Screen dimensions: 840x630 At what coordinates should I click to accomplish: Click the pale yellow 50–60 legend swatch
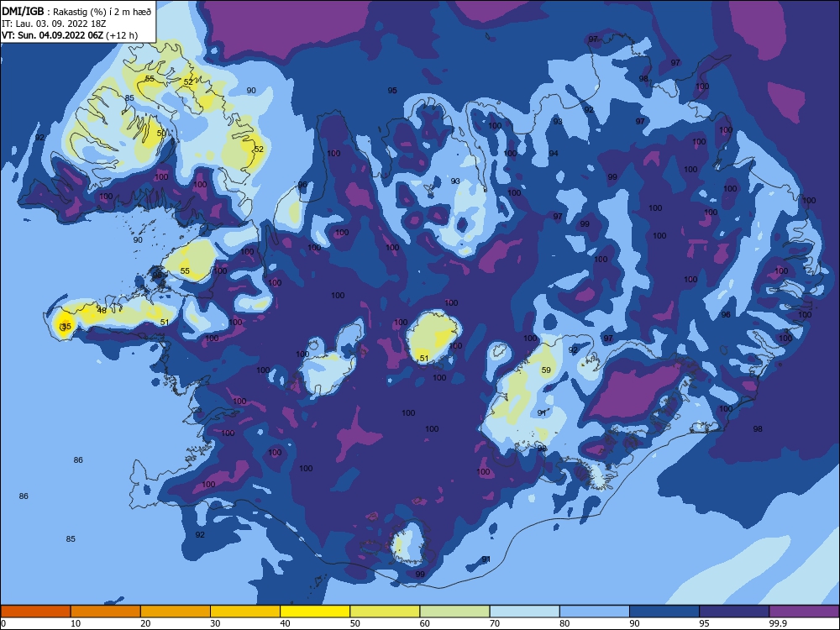[x=385, y=612]
